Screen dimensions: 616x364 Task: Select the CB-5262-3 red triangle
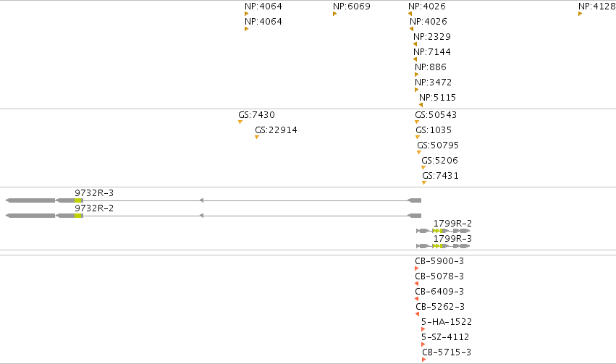pyautogui.click(x=417, y=314)
